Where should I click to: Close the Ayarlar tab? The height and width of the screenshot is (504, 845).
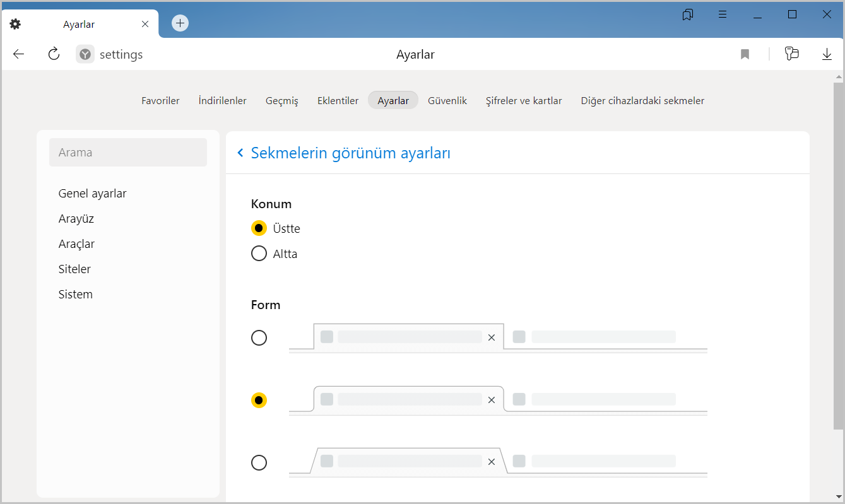[x=145, y=24]
